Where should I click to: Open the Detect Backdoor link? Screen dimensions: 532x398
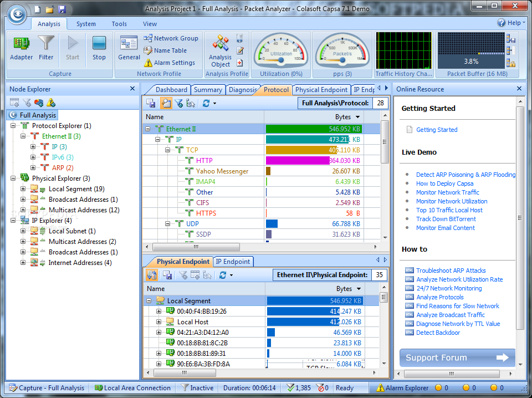pyautogui.click(x=438, y=333)
